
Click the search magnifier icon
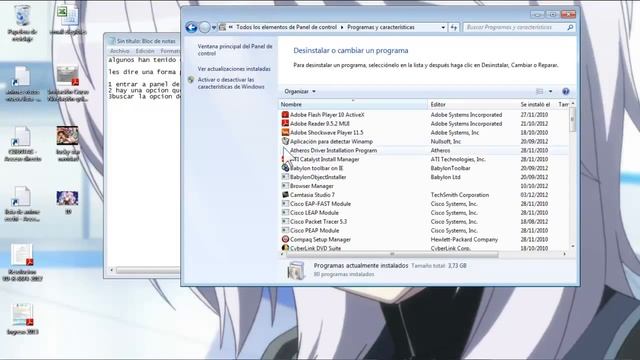[x=570, y=27]
